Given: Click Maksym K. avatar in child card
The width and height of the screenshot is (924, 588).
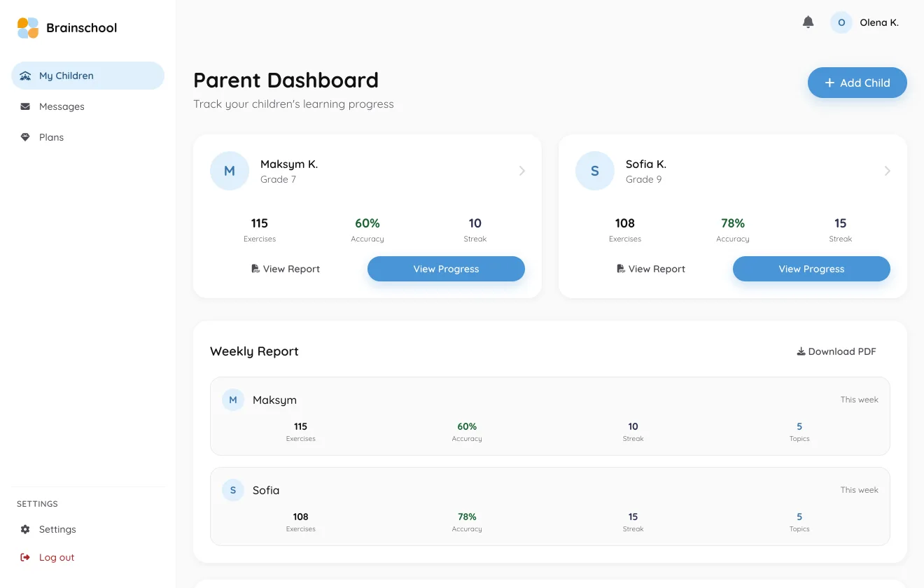Looking at the screenshot, I should pos(230,171).
